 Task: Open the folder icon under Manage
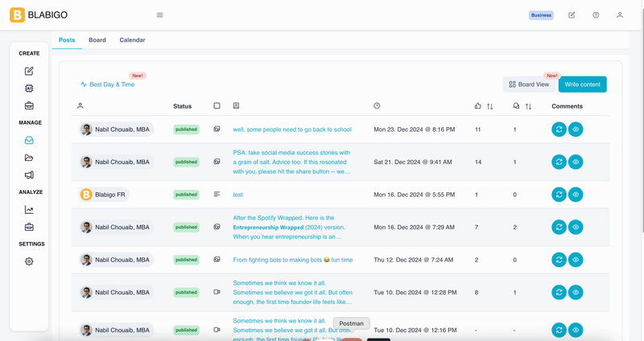pos(29,158)
